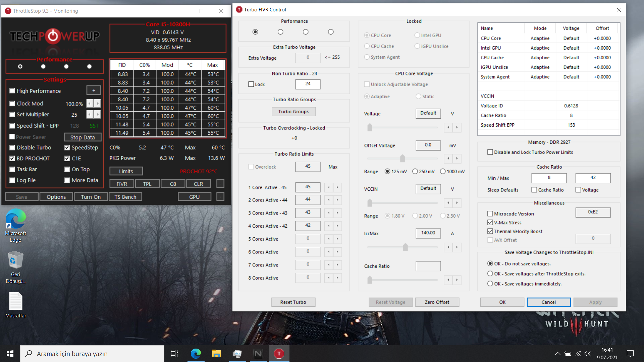Click ThrottleStop icon in taskbar

coord(279,354)
